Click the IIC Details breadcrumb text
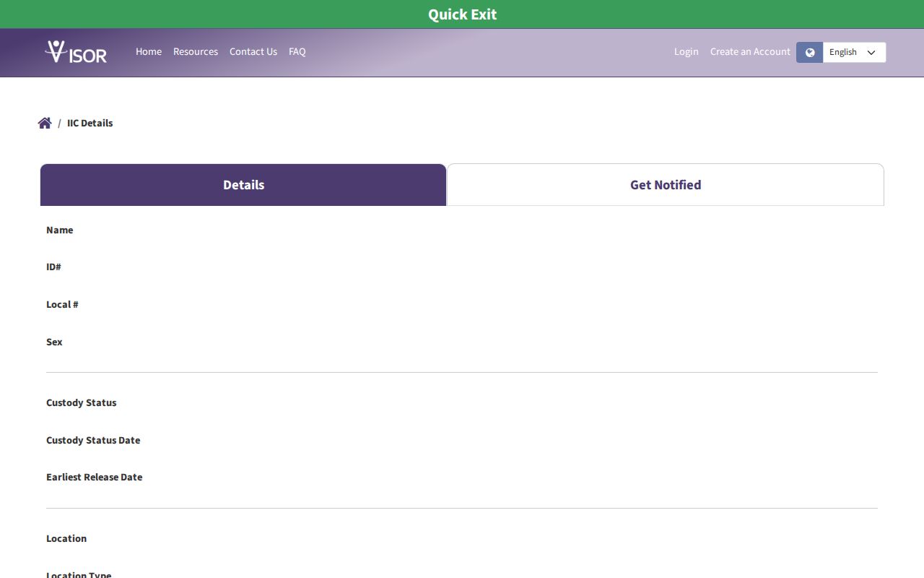Viewport: 924px width, 578px height. point(90,123)
